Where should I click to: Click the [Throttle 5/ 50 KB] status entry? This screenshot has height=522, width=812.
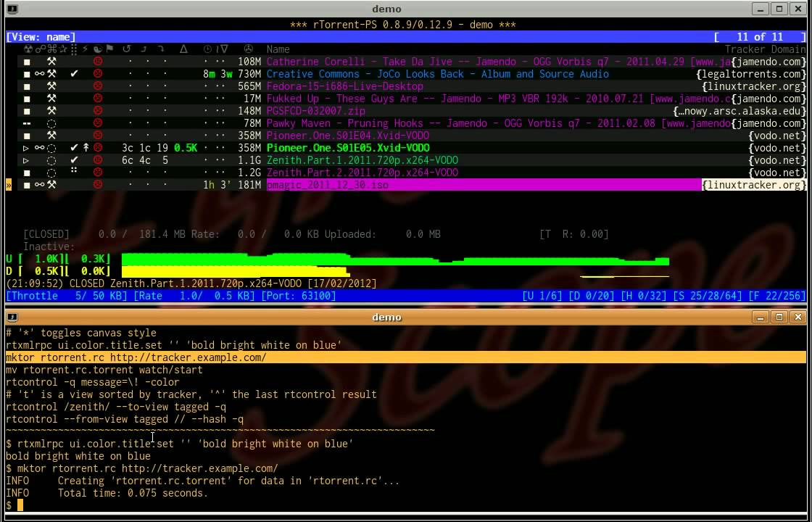coord(67,296)
